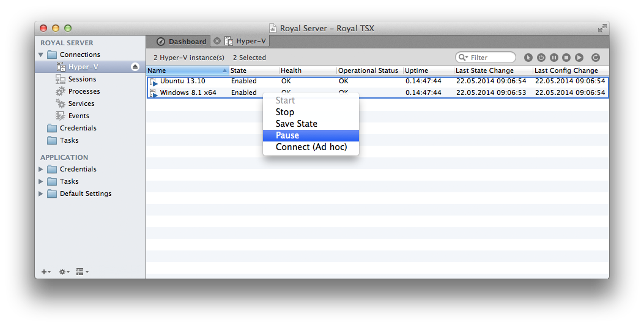Select the Connections folder
644x327 pixels.
[x=73, y=55]
